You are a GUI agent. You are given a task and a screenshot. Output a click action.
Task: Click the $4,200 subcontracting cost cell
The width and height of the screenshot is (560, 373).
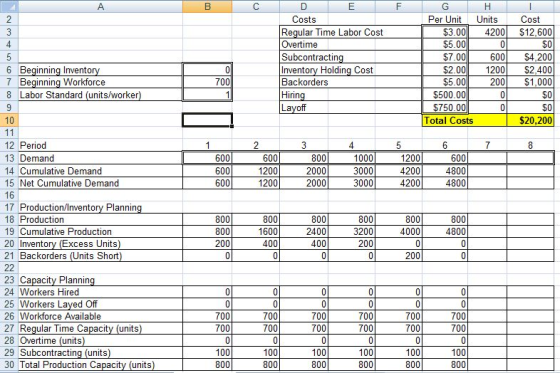(530, 57)
